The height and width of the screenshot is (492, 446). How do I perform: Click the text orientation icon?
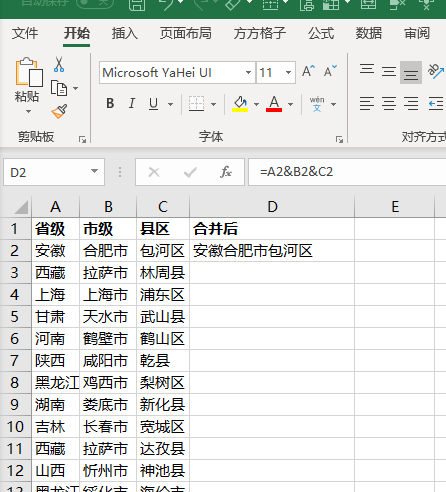(436, 71)
